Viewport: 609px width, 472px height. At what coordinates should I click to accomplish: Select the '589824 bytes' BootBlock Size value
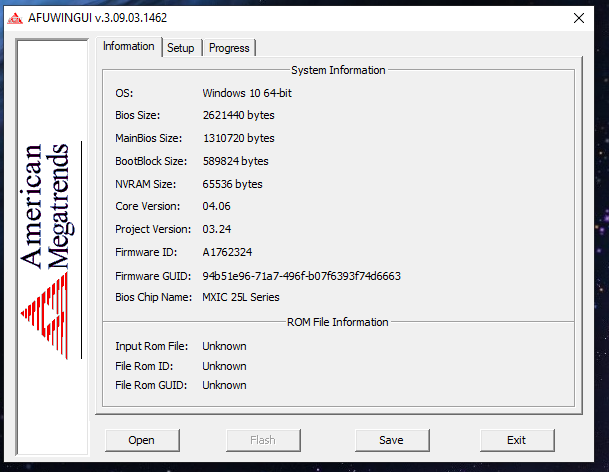[x=235, y=161]
